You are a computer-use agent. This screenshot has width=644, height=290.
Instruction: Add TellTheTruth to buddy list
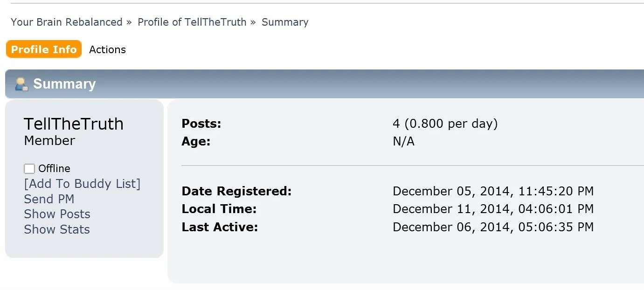coord(82,184)
